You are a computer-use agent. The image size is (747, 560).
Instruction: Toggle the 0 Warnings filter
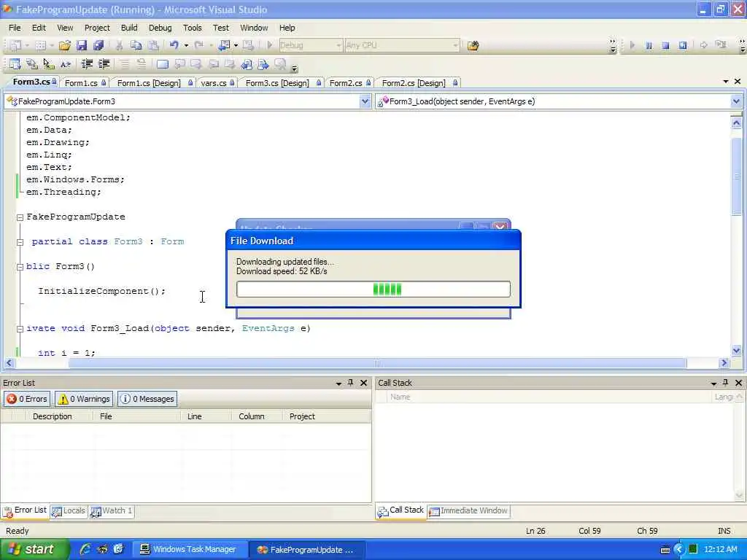pos(85,399)
